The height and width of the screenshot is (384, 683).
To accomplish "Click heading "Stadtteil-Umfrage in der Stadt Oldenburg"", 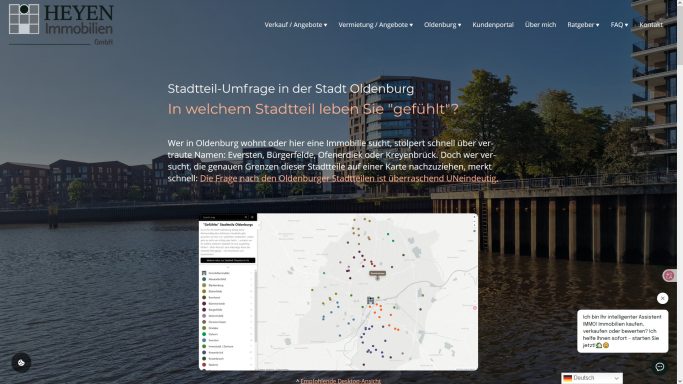I will tap(291, 89).
